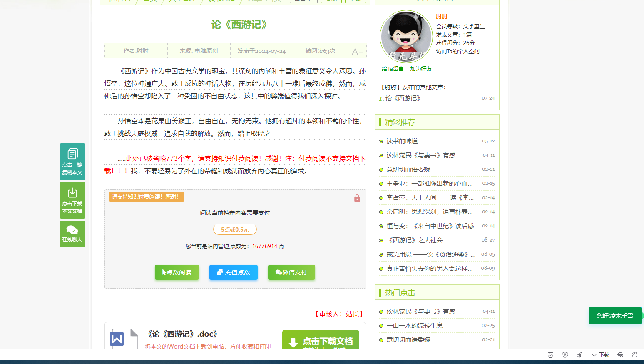Click the 被阅读63次 view count cell
The image size is (644, 364).
320,51
